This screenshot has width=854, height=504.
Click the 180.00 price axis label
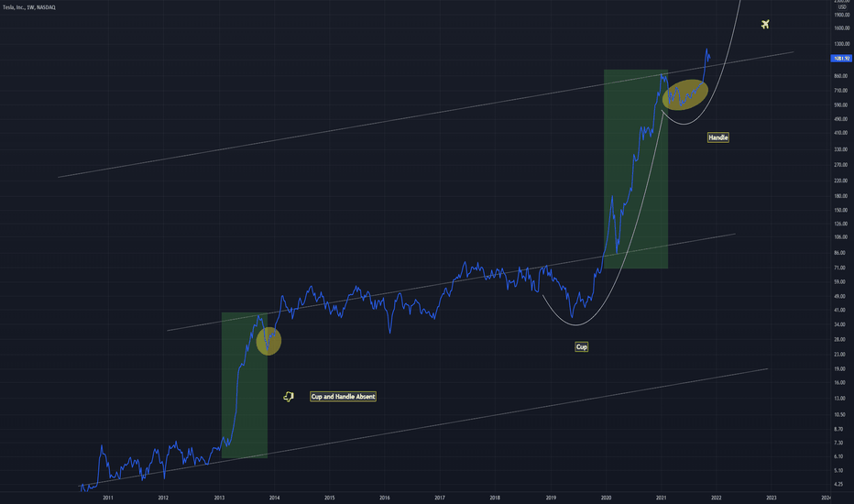(x=841, y=195)
